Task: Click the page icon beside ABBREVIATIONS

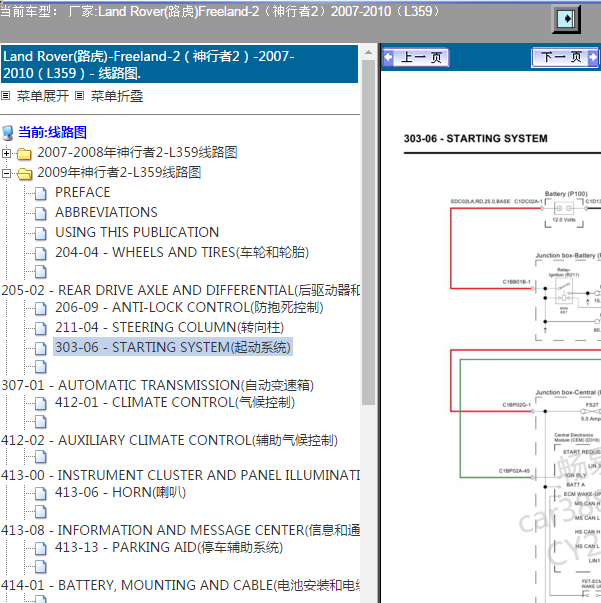Action: coord(40,214)
